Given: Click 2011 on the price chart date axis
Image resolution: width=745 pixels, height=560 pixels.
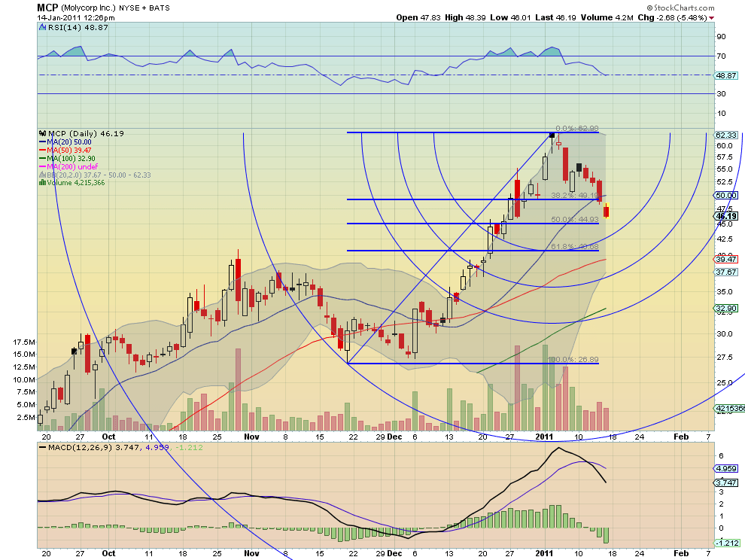Looking at the screenshot, I should 544,437.
